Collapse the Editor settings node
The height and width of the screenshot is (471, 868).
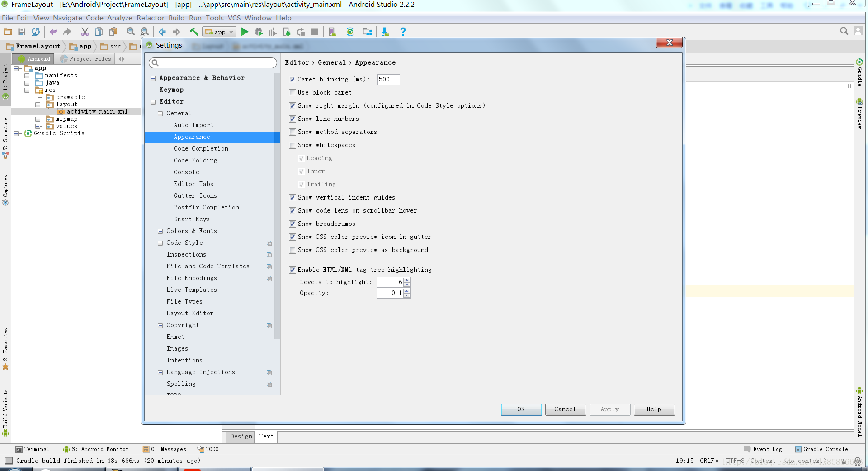pos(153,102)
